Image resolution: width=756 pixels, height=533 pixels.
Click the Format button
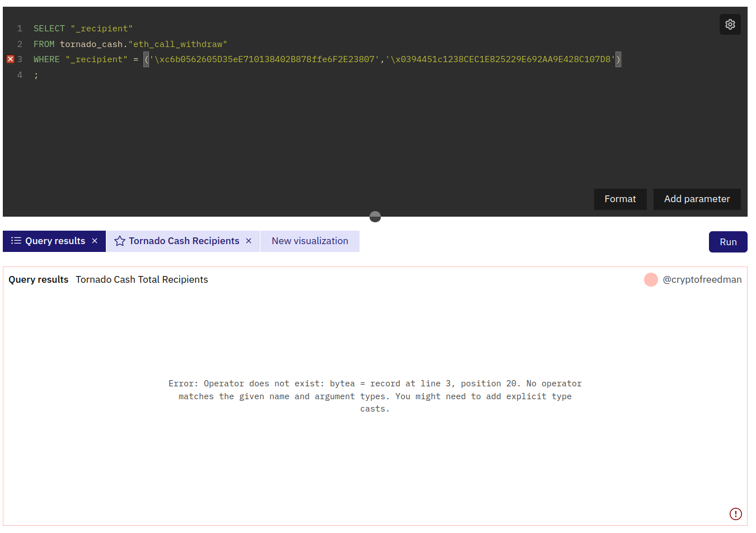pos(620,199)
